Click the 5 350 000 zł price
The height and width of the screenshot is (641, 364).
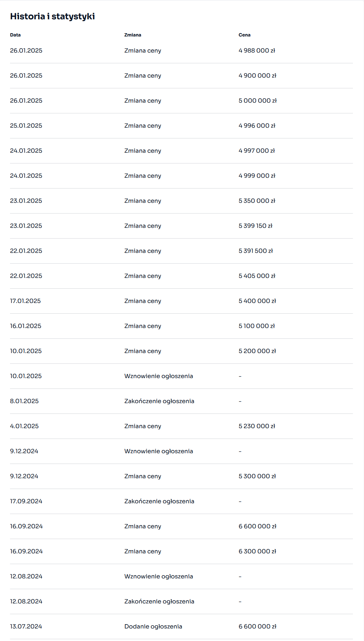[256, 201]
